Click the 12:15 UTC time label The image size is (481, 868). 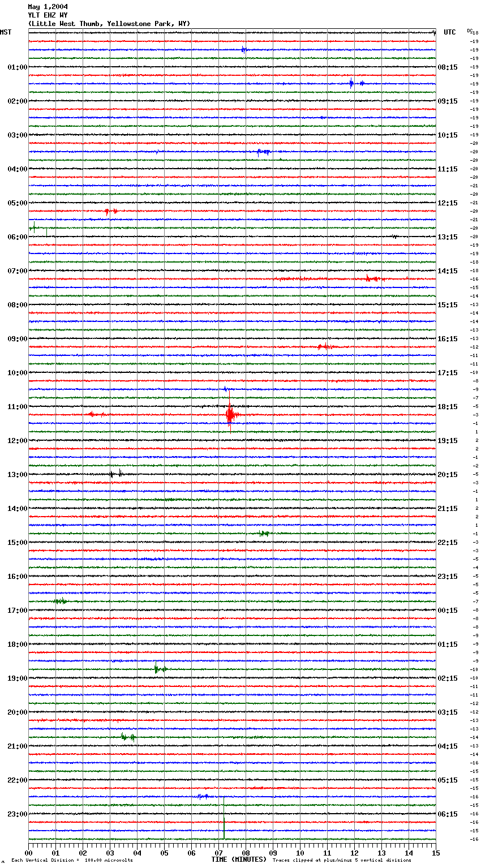coord(448,203)
